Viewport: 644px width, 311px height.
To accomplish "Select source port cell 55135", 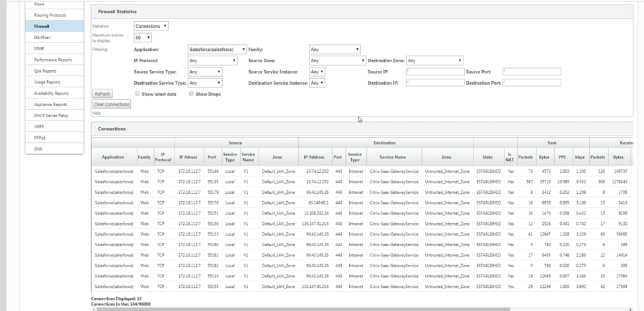I will (x=213, y=181).
